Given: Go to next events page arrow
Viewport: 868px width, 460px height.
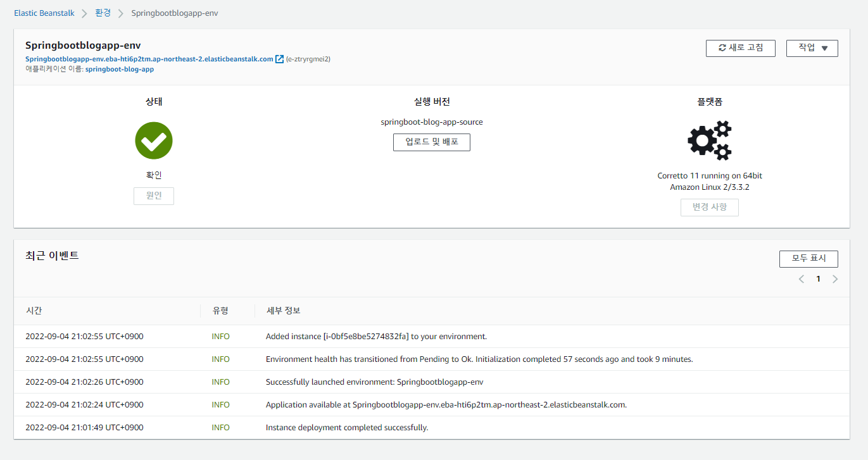Looking at the screenshot, I should tap(835, 279).
